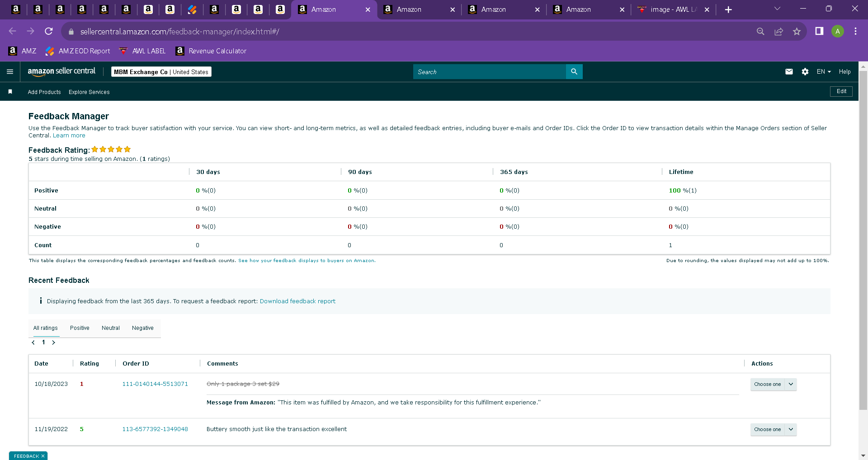Click page number 1 in pagination

coord(43,343)
